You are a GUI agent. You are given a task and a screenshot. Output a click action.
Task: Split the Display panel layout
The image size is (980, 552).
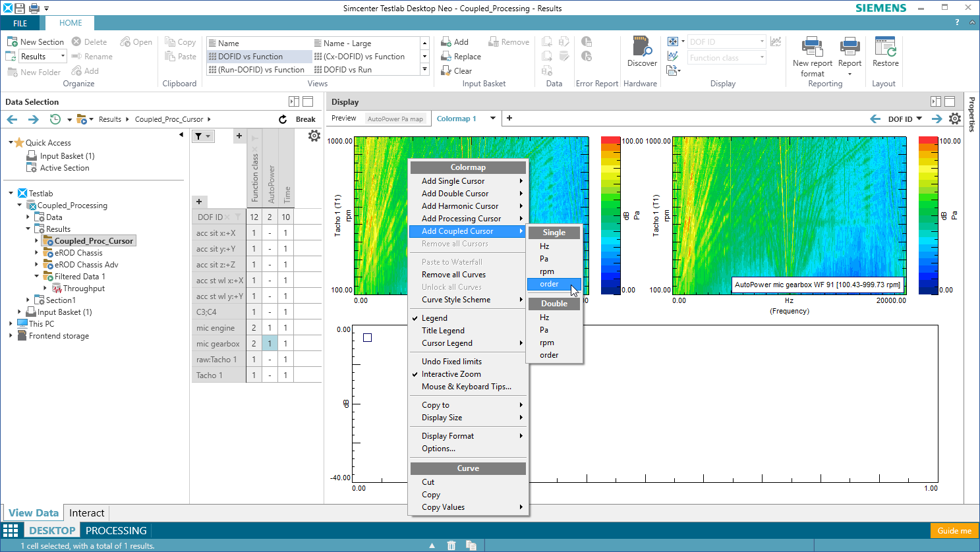pos(935,101)
